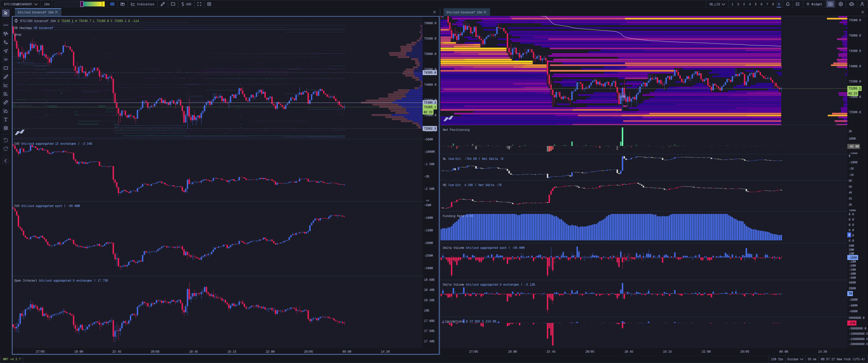Viewport: 868px width, 363px height.
Task: Switch the $ USD currency setting
Action: [186, 4]
